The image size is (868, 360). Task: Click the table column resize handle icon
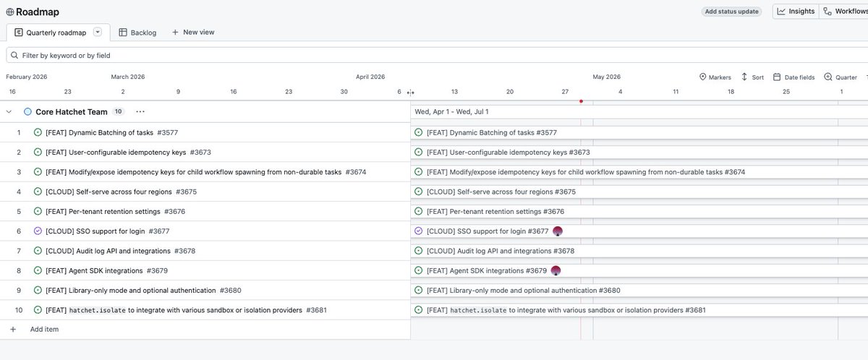coord(410,93)
